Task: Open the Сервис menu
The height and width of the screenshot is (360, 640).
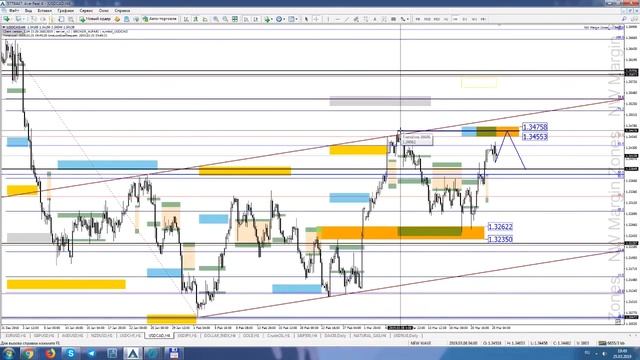Action: click(86, 11)
